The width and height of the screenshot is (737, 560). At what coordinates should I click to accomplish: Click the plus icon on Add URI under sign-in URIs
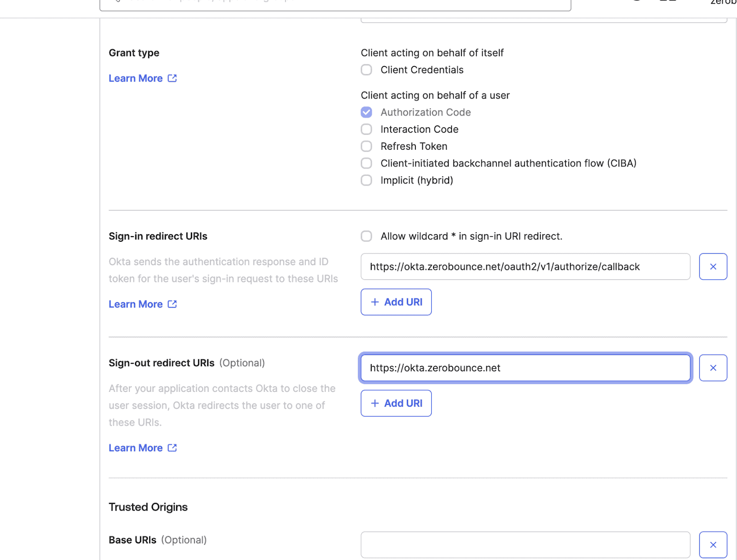point(375,302)
